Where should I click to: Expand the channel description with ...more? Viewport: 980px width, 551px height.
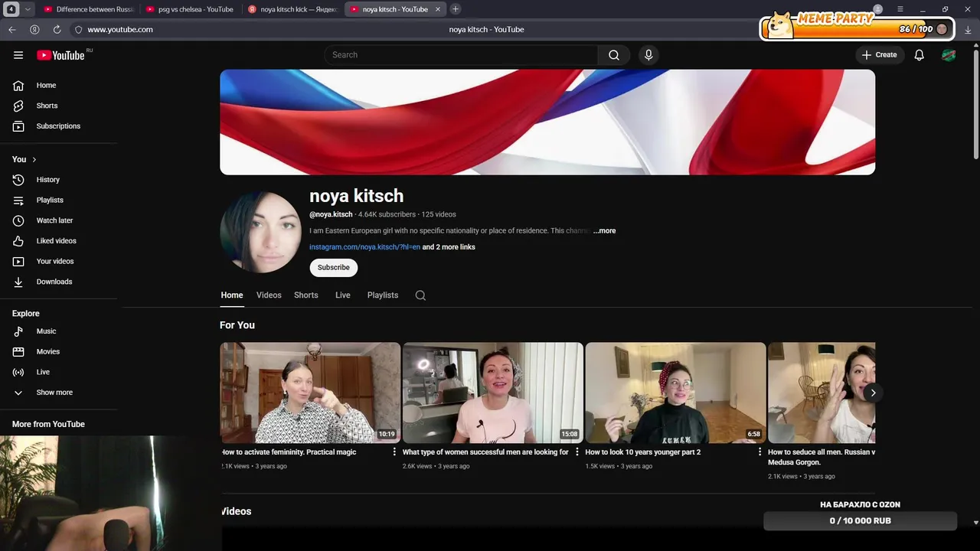click(x=604, y=230)
